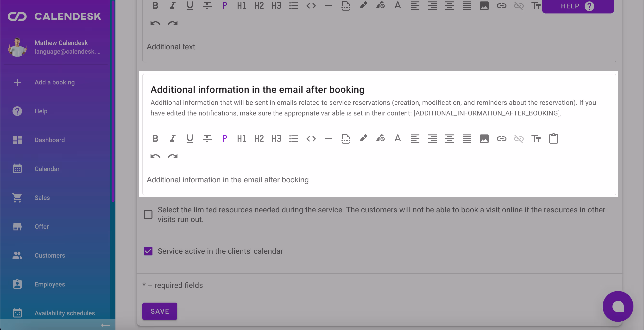Screen dimensions: 644x330
Task: Click the highlight marker icon in email editor
Action: (x=363, y=139)
